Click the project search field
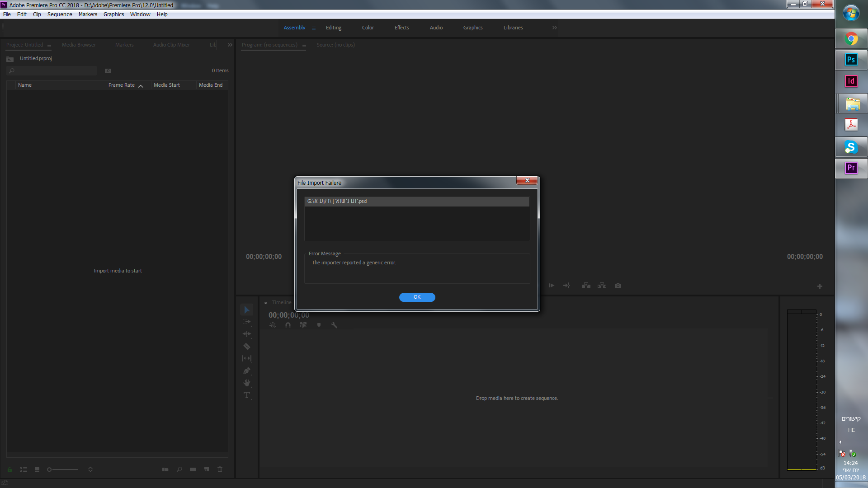Image resolution: width=868 pixels, height=488 pixels. pyautogui.click(x=54, y=70)
